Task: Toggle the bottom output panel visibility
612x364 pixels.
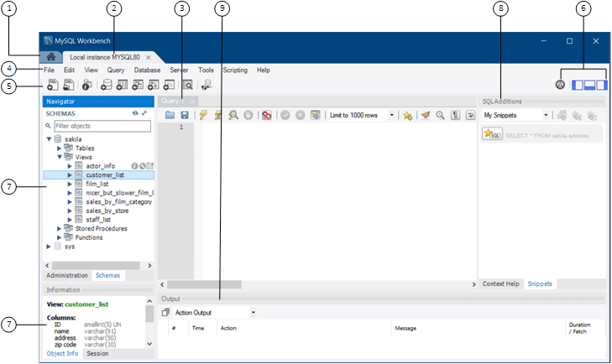Action: [589, 85]
